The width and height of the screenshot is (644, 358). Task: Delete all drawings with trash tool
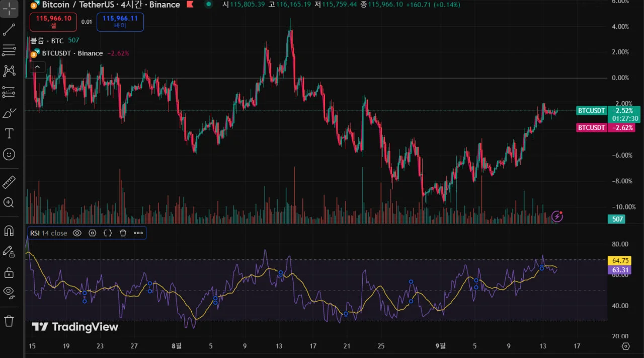point(9,320)
